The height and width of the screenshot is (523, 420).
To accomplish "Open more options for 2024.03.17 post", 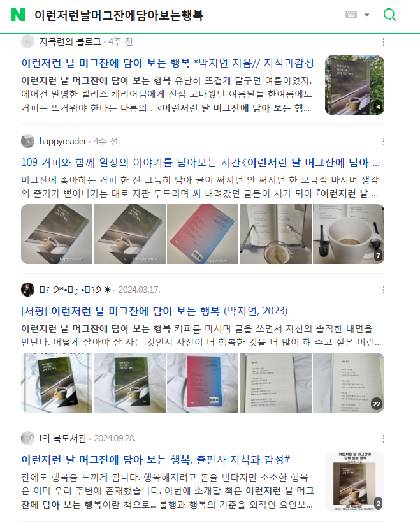I will coord(384,290).
